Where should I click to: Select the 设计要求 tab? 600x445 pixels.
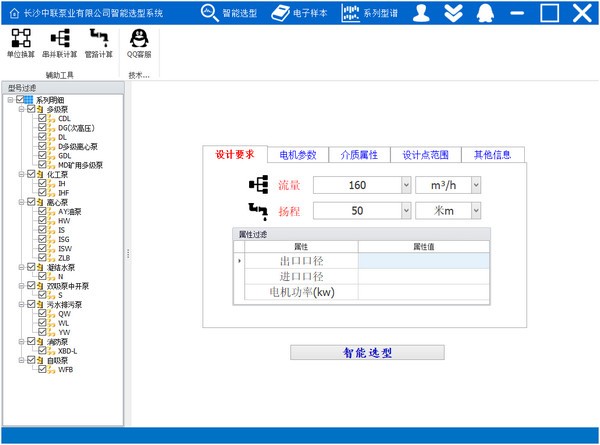tap(235, 154)
